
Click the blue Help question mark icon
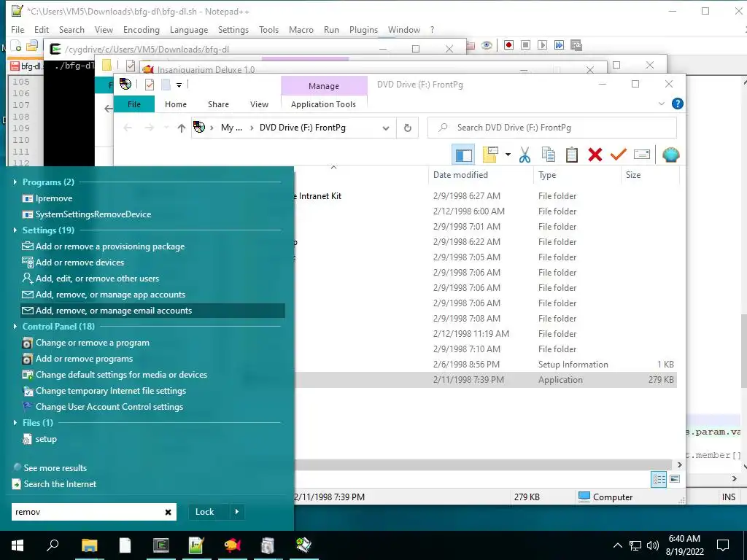tap(677, 104)
